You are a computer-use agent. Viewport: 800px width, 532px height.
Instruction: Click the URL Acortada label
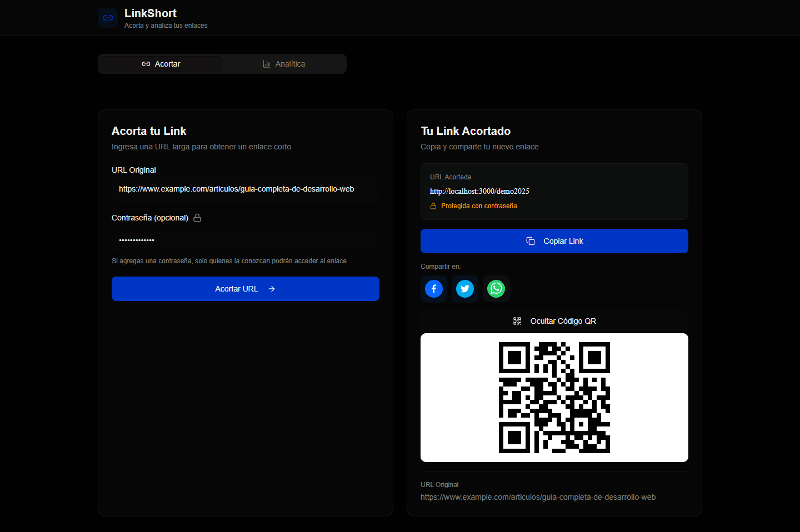[x=451, y=177]
